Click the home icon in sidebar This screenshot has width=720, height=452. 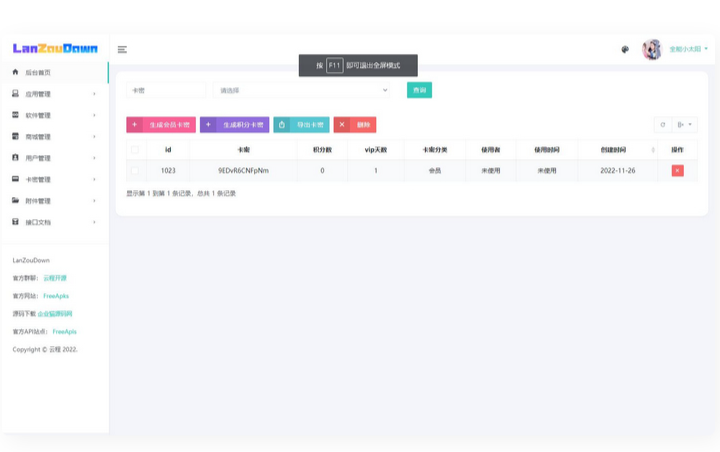point(15,72)
